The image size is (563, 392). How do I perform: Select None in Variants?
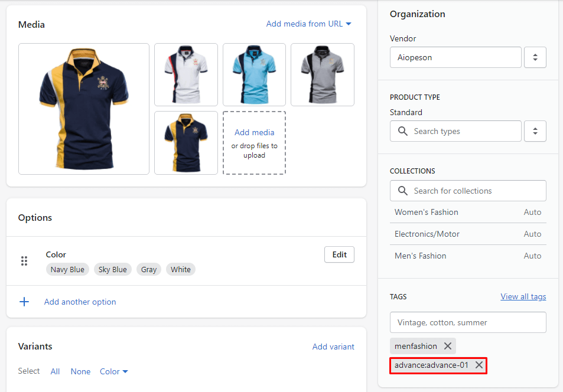tap(80, 371)
